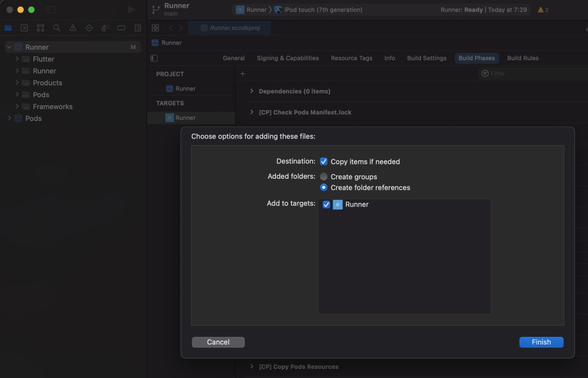Viewport: 588px width, 378px height.
Task: Expand the Pods folder under Runner
Action: click(x=17, y=94)
